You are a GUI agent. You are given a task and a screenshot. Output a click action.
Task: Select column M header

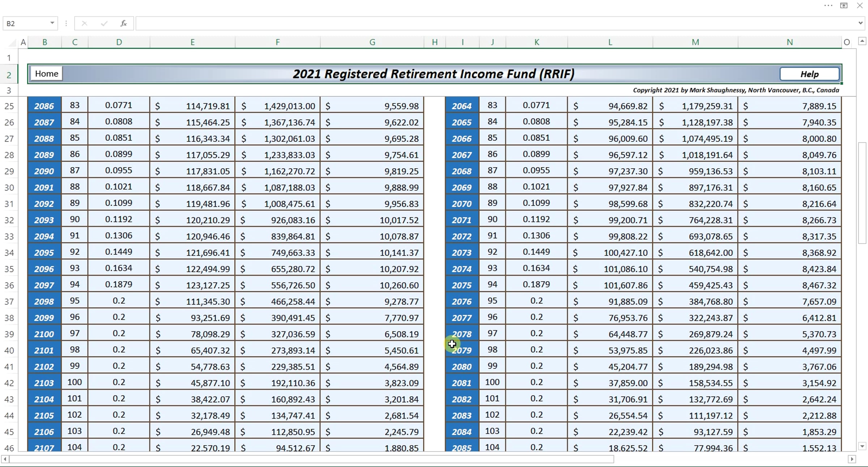[695, 42]
